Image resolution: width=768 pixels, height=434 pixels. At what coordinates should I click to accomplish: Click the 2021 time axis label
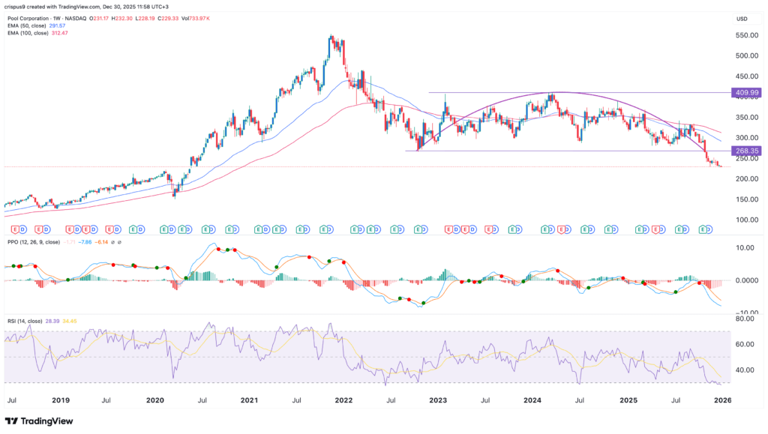click(x=249, y=401)
